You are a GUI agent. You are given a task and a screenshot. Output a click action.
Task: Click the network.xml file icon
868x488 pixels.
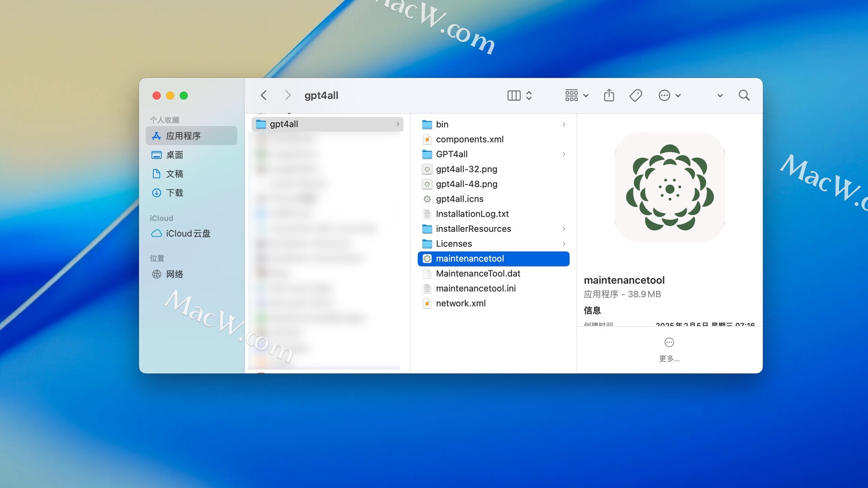tap(427, 303)
